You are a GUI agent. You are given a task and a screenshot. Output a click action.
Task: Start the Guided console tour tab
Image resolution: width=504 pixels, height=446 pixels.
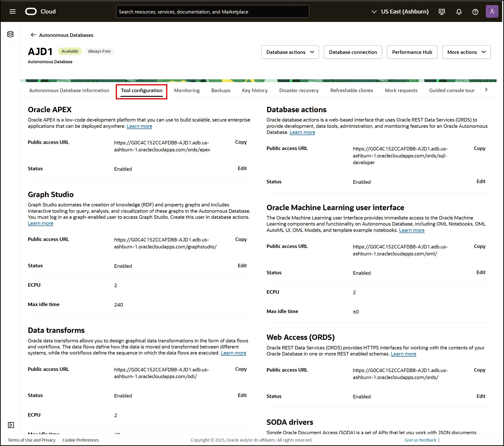[x=452, y=90]
